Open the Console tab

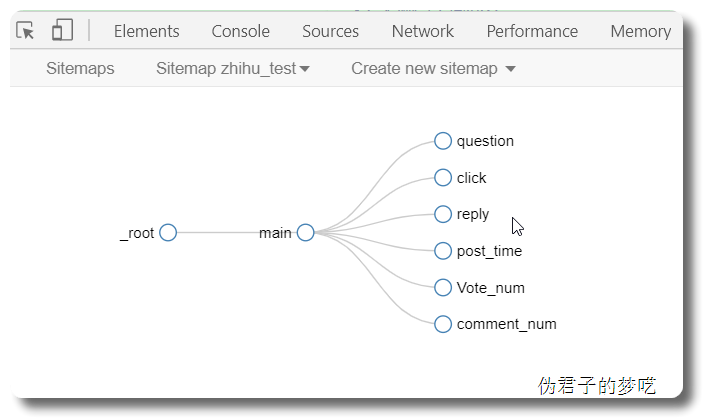click(x=240, y=31)
